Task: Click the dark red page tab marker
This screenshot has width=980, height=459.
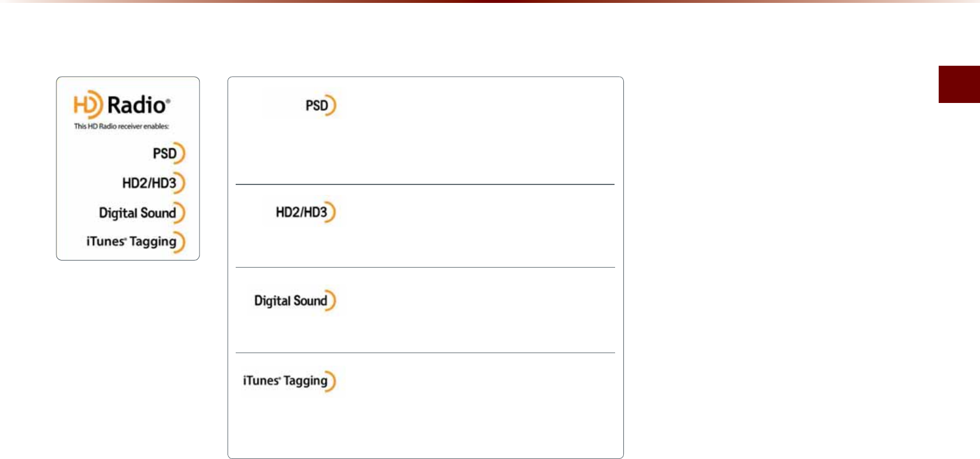Action: click(x=959, y=84)
